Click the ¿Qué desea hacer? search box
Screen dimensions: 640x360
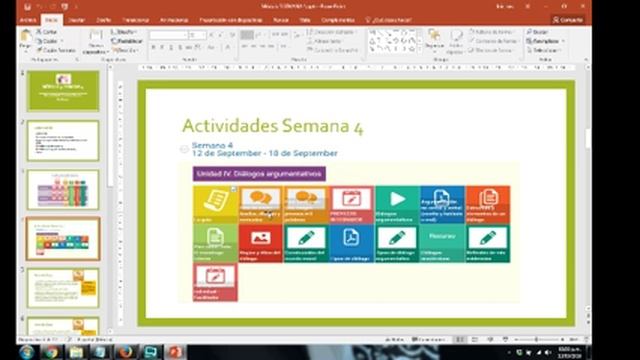click(x=389, y=20)
